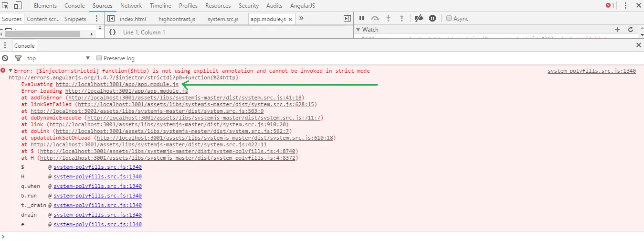Screen dimensions: 644x241
Task: Collapse the strictdi error message
Action: 11,71
